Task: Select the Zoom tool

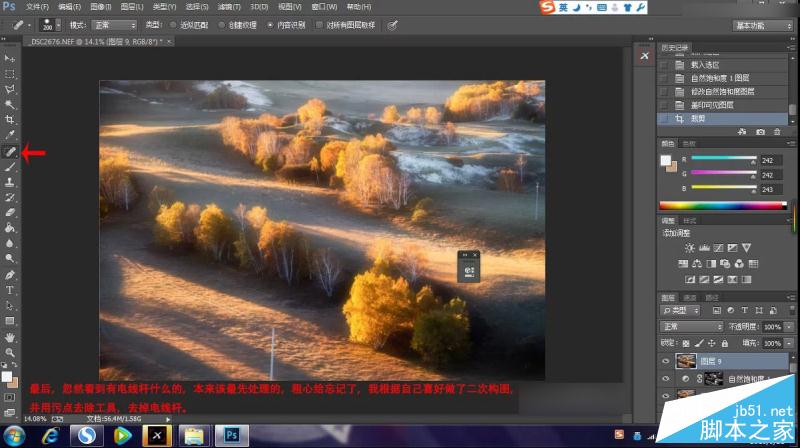Action: (x=10, y=353)
